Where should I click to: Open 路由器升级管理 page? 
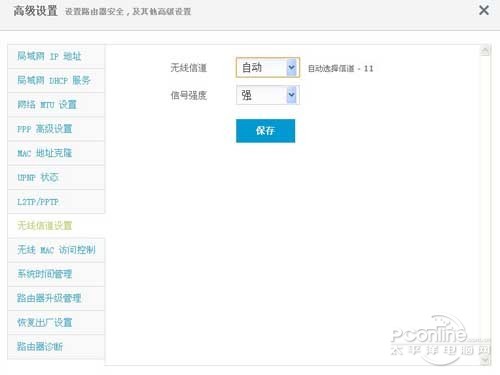(x=56, y=298)
